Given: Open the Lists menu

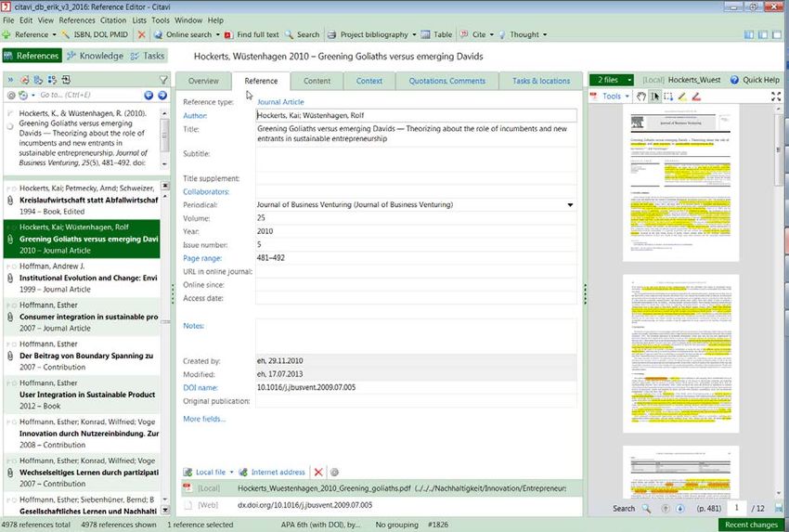Looking at the screenshot, I should (139, 20).
